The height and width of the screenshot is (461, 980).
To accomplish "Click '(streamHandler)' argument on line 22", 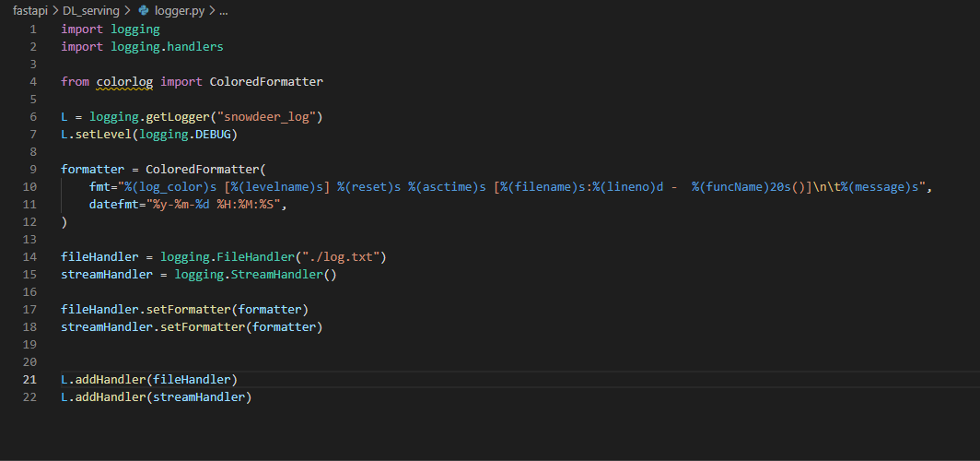I will (x=199, y=396).
